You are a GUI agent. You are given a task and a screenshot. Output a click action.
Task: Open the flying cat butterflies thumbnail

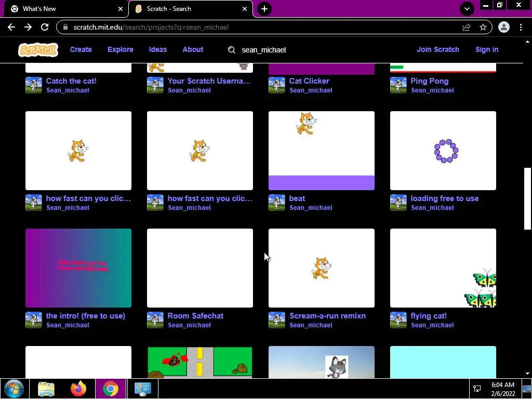[443, 268]
